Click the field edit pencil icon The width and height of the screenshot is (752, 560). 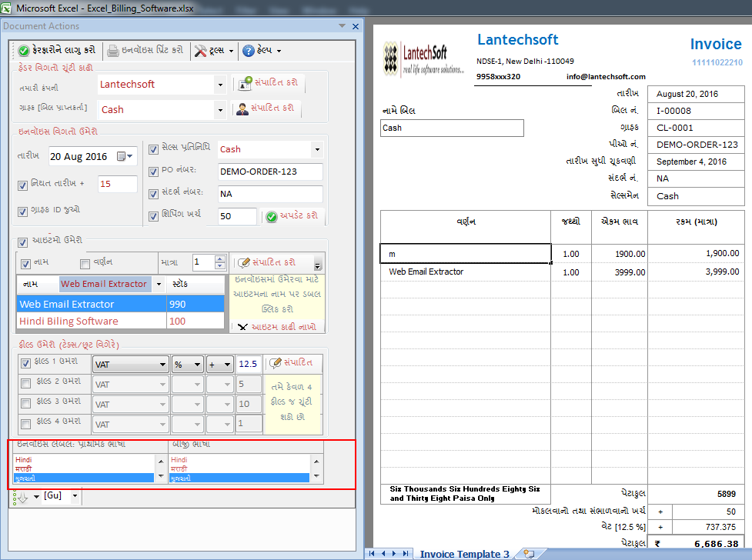point(276,363)
